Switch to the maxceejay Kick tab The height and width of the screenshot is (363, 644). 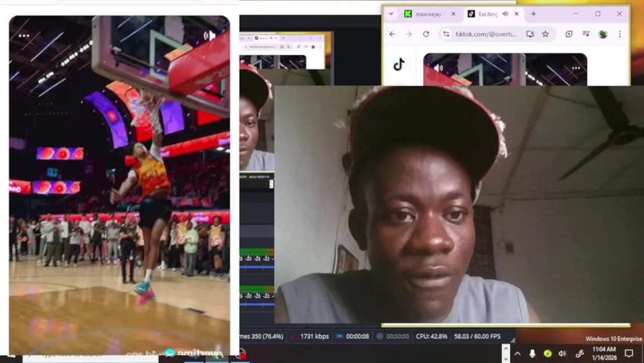coord(428,14)
